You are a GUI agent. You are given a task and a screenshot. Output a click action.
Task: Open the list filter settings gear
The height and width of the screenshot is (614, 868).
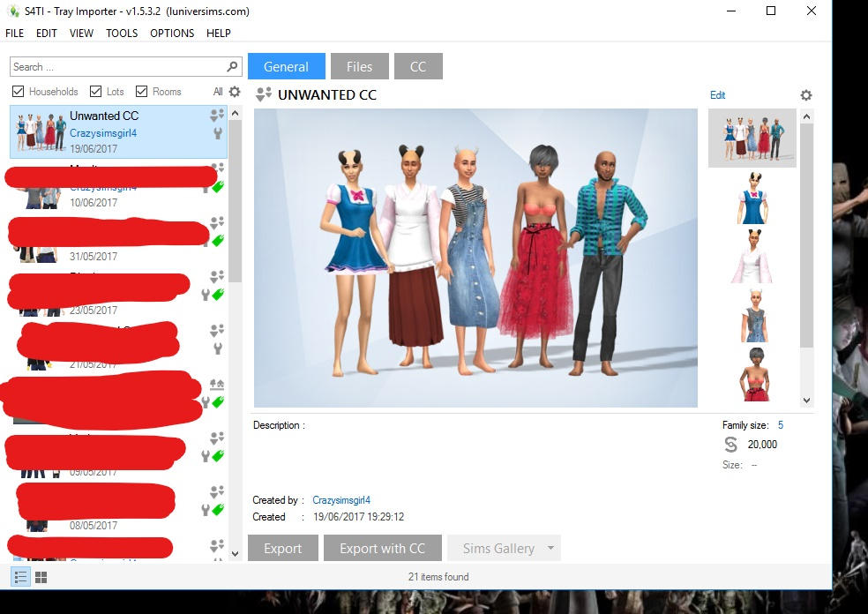click(235, 92)
